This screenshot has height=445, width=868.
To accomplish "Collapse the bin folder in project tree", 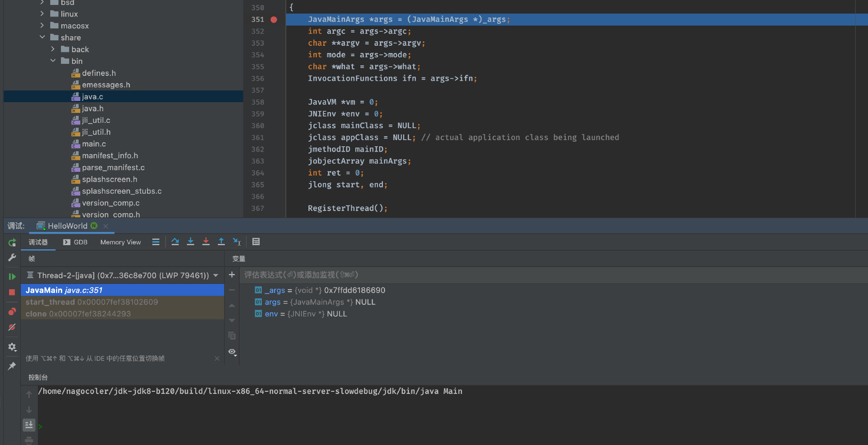I will [x=53, y=61].
